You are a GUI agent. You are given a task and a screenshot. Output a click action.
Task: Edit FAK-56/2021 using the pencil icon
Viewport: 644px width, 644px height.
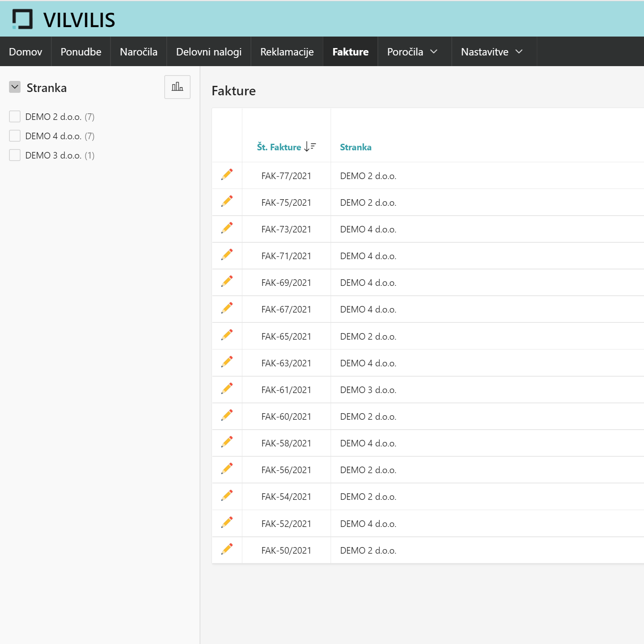(227, 469)
